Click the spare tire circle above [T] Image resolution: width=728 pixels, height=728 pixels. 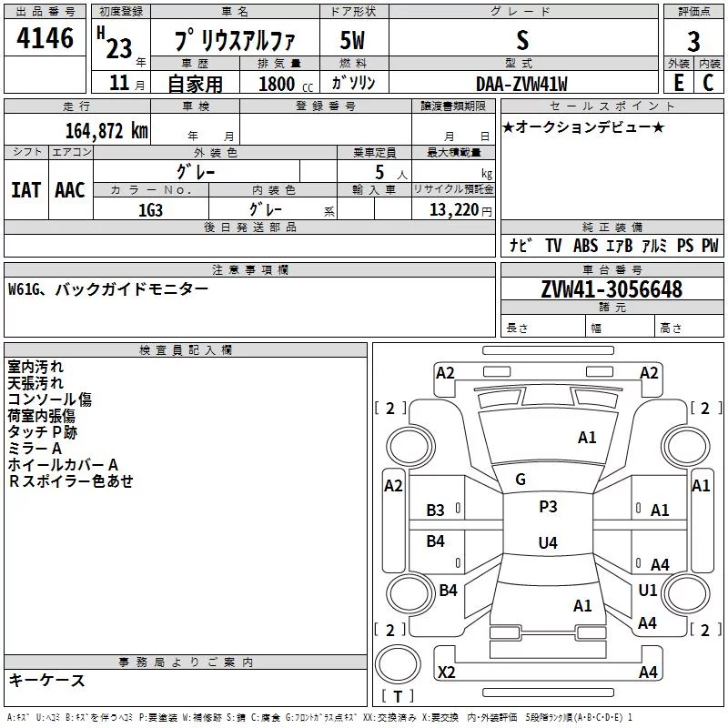[398, 665]
